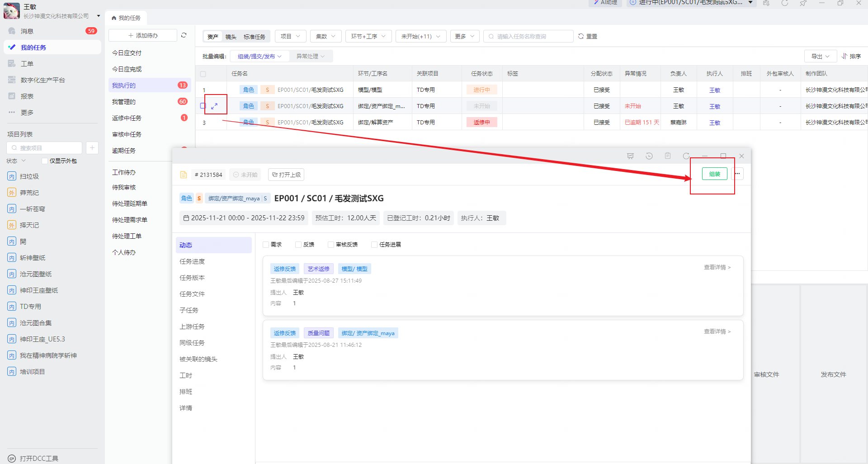Click the refresh icon beside 添加待办
The height and width of the screenshot is (464, 868).
tap(184, 35)
